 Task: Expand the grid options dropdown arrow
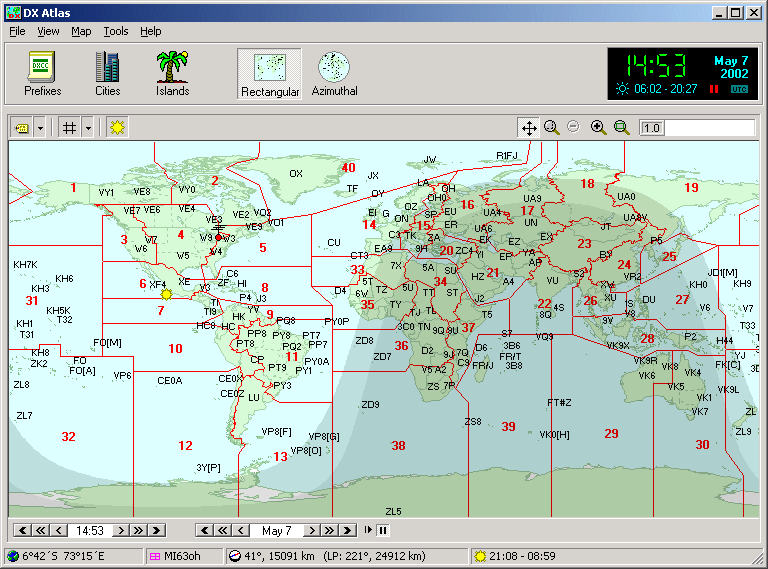[x=88, y=127]
